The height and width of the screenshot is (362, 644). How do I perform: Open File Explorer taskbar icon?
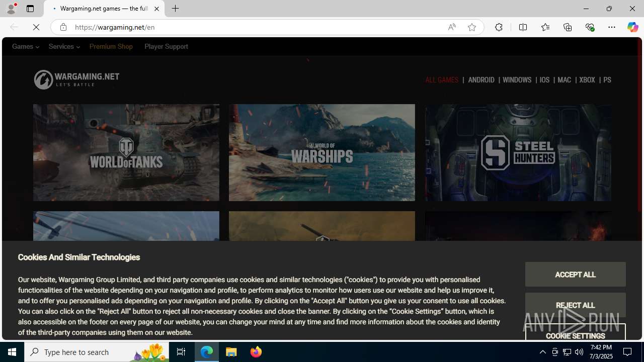pyautogui.click(x=231, y=352)
